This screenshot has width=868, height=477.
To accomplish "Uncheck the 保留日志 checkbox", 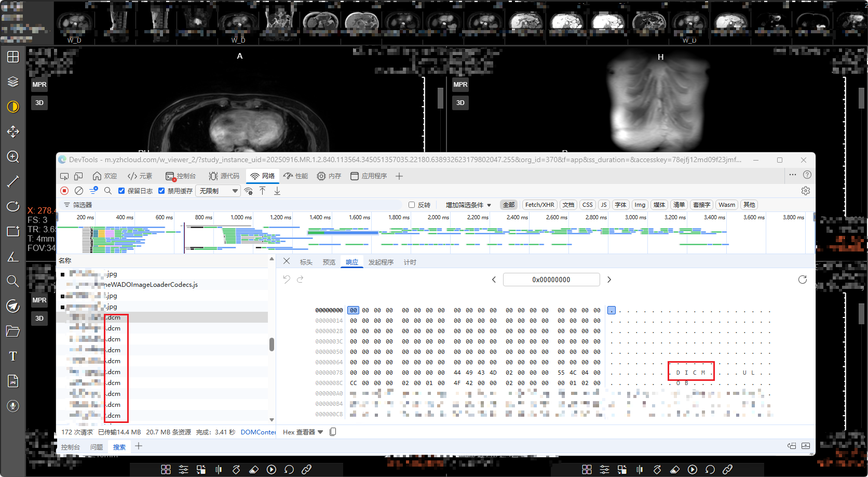I will 121,191.
